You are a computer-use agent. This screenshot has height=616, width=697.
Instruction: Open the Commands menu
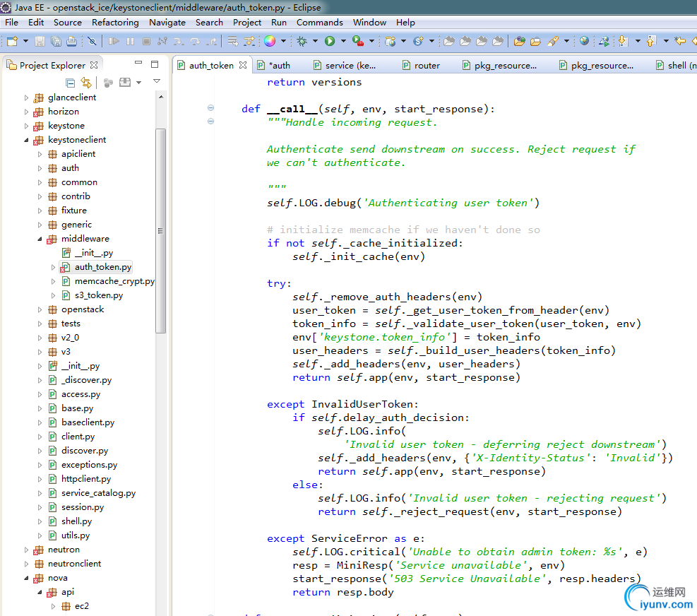point(320,22)
